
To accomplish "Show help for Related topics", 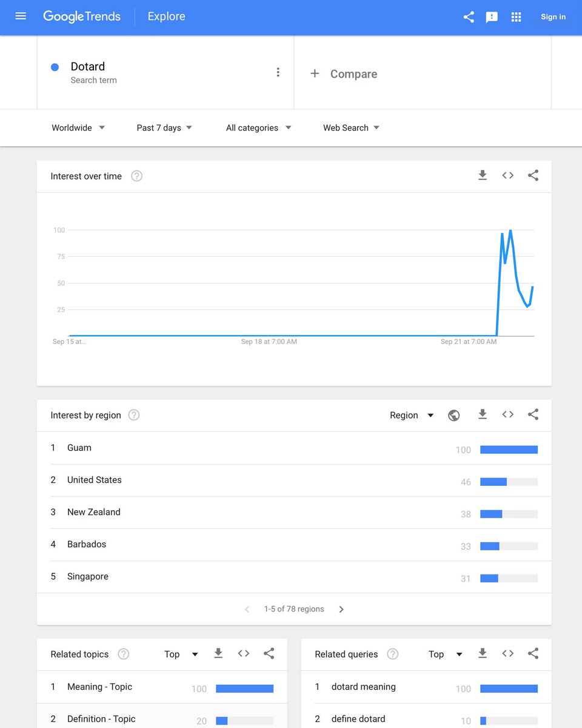I will coord(124,654).
